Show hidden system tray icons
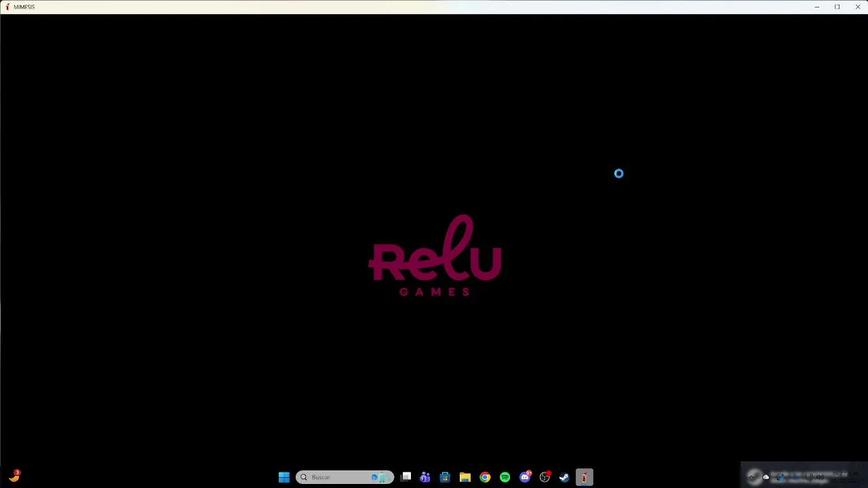The width and height of the screenshot is (868, 488). pos(751,477)
